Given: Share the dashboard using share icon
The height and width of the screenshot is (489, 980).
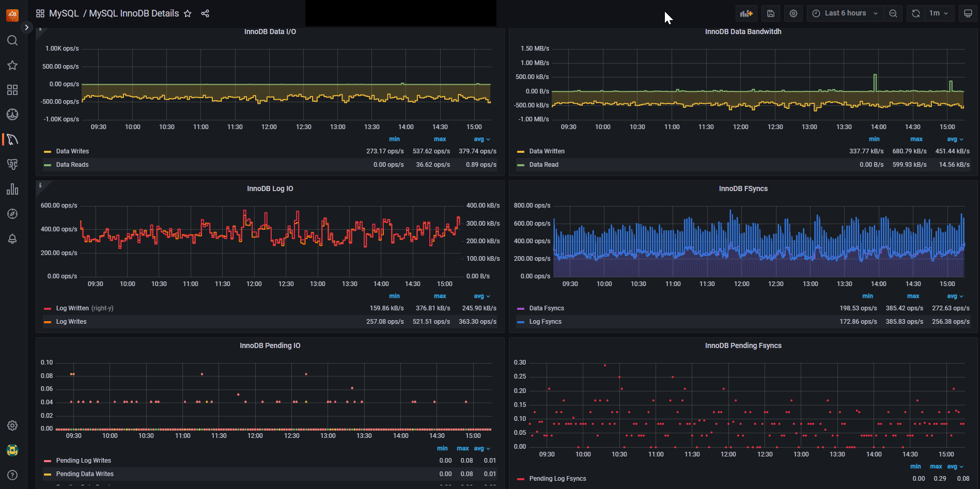Looking at the screenshot, I should [x=205, y=13].
